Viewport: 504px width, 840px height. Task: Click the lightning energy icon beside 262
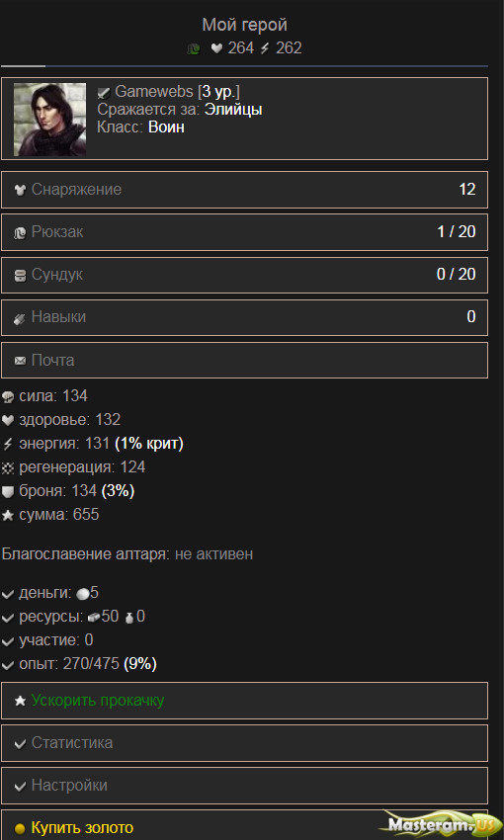[x=265, y=48]
